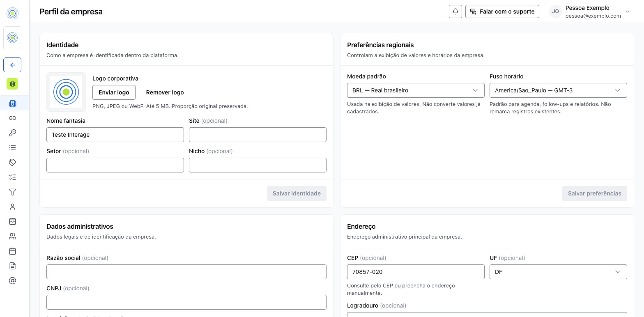Focus the Nicho input field
Viewport: 644px width, 317px height.
coord(258,165)
